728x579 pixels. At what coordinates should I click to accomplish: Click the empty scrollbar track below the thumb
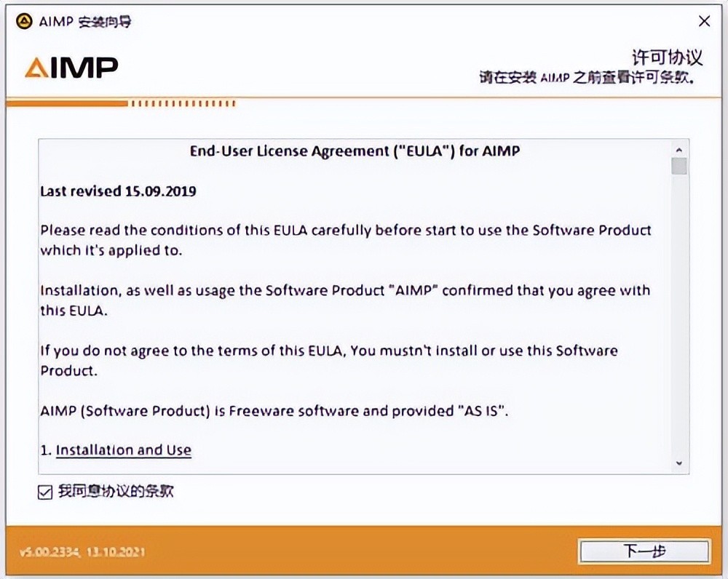pos(679,313)
